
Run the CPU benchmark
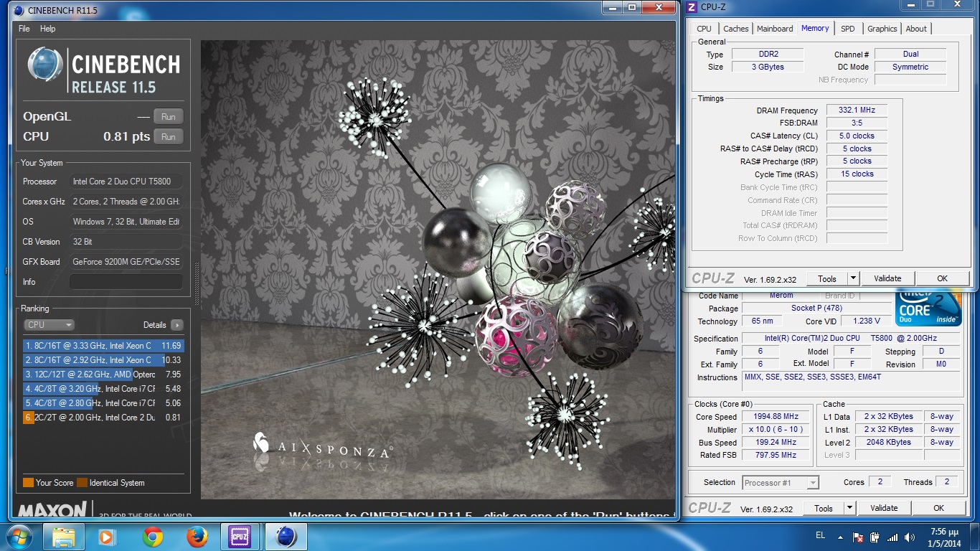[x=169, y=136]
